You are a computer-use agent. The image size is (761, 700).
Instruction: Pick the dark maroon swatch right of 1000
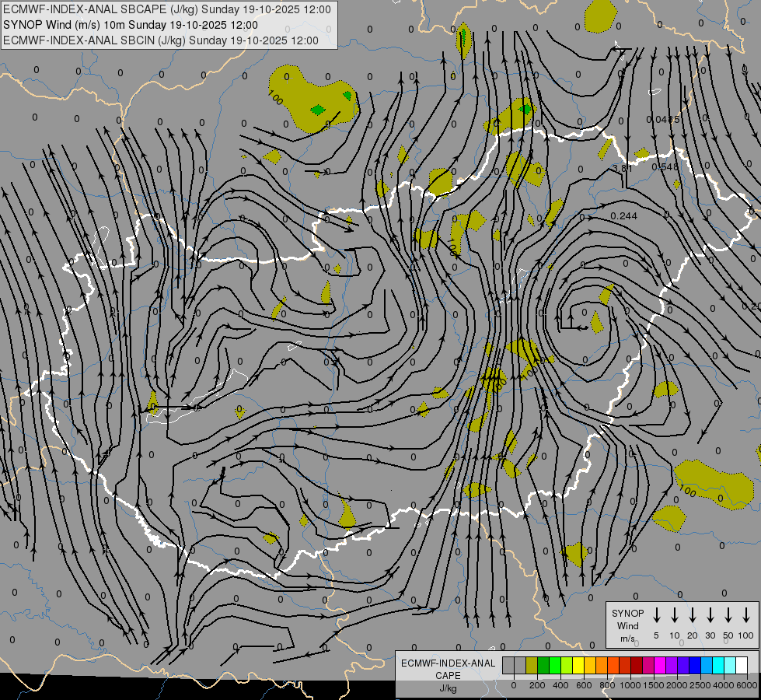click(637, 665)
